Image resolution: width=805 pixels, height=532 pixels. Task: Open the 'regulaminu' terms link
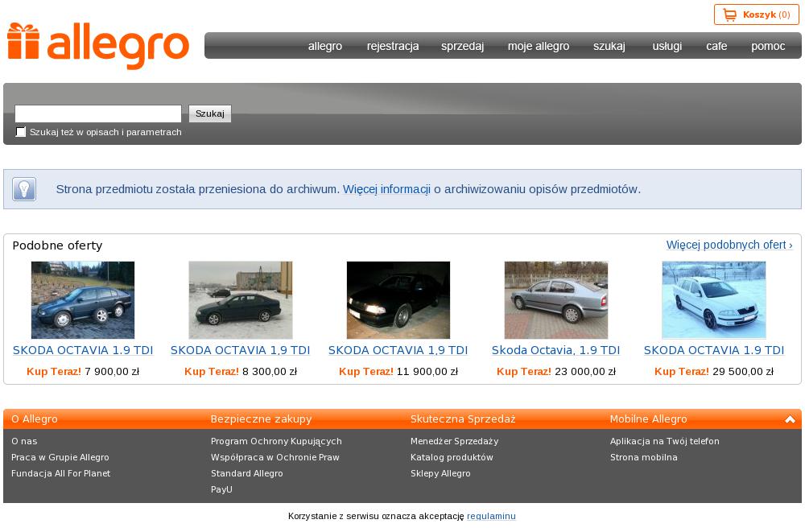[x=491, y=516]
